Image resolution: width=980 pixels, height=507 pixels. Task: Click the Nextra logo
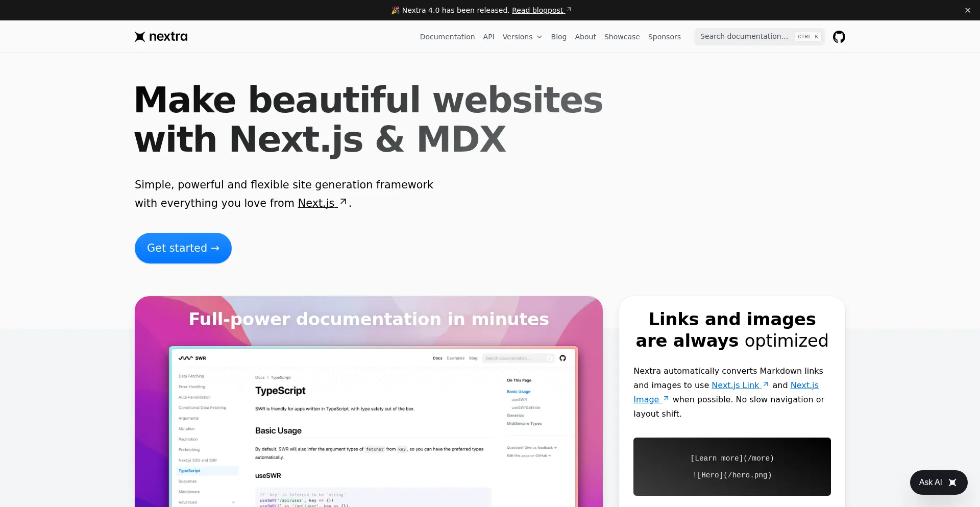pos(161,37)
